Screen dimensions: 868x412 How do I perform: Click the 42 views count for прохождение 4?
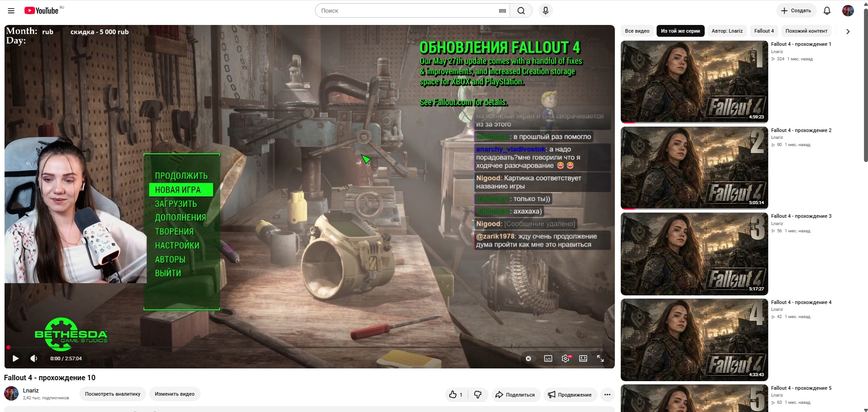point(777,317)
